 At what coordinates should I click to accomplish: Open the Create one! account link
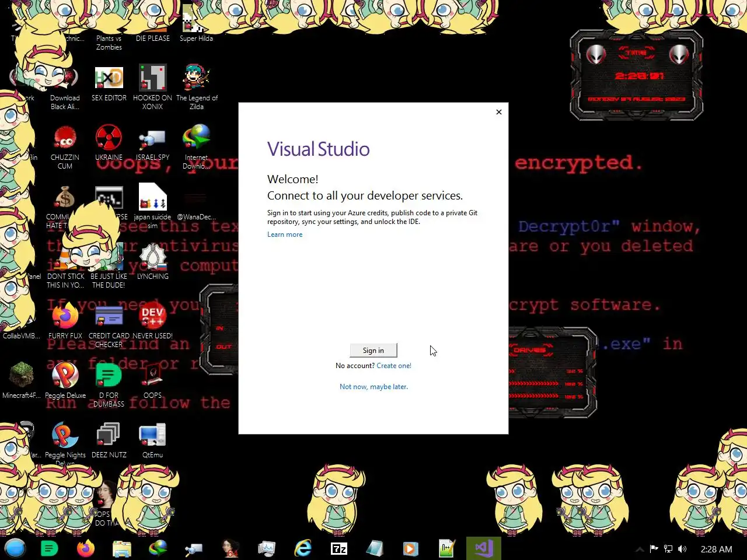(394, 366)
